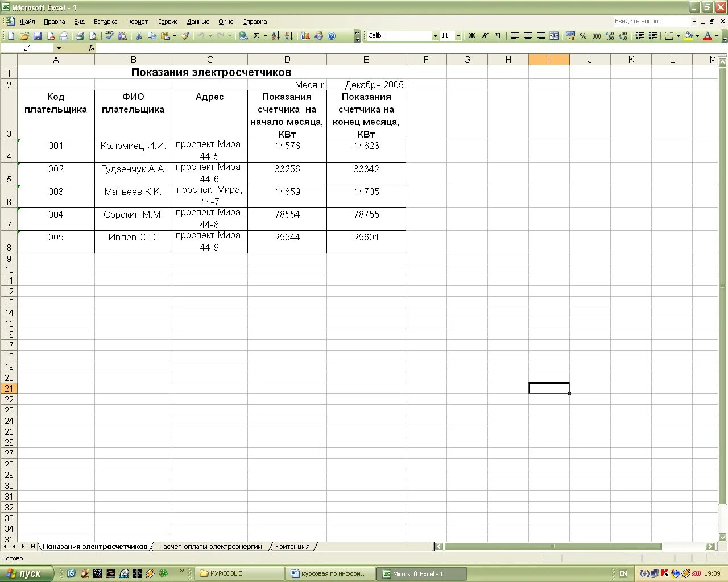Sort ascending with the A-Я icon
728x582 pixels.
(276, 36)
